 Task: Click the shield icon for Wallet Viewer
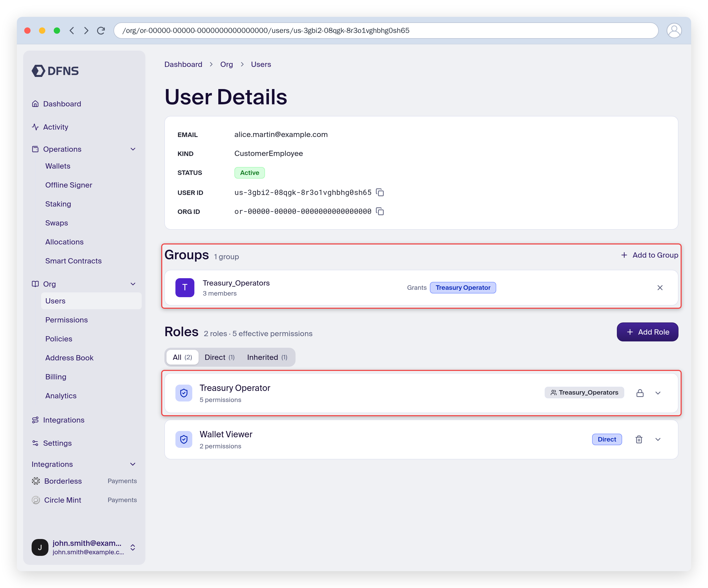point(184,439)
